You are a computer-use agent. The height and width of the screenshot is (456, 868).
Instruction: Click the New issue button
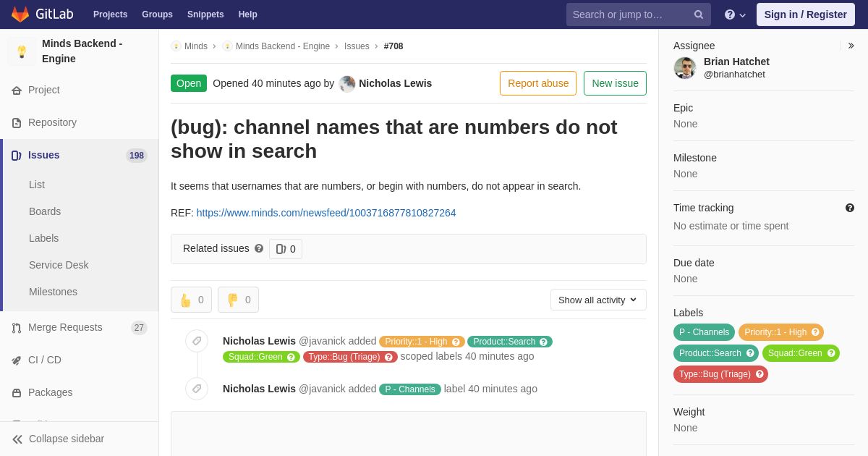tap(615, 83)
